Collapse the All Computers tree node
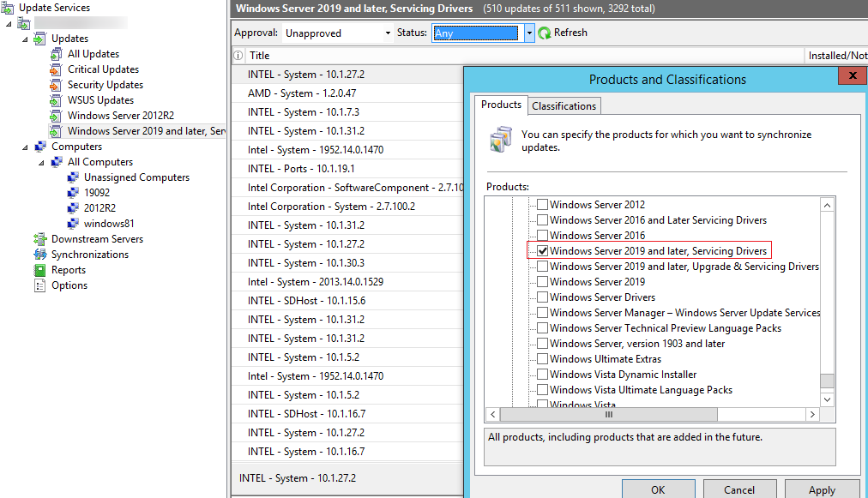This screenshot has height=498, width=868. 41,163
